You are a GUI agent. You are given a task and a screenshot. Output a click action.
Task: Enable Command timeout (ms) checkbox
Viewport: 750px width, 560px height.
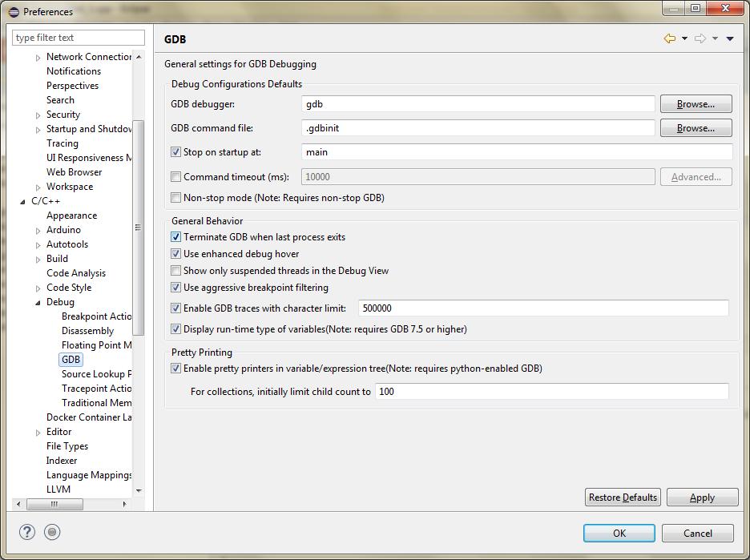click(x=175, y=177)
